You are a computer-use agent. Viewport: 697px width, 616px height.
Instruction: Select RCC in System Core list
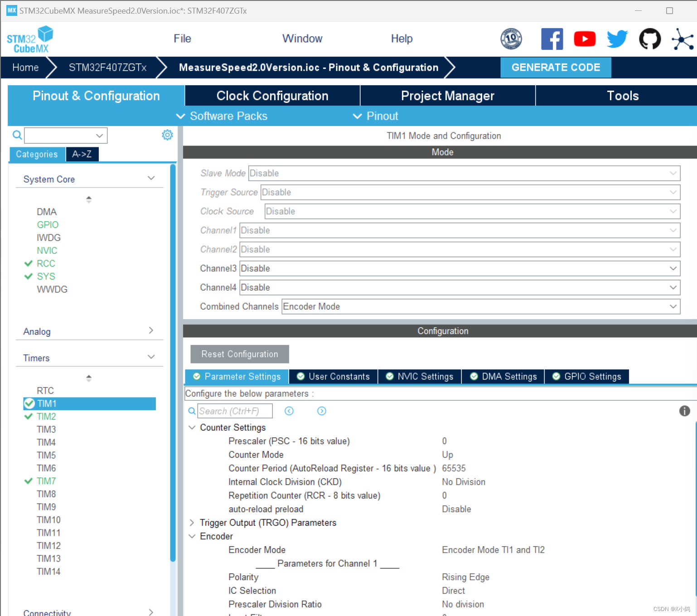[46, 263]
